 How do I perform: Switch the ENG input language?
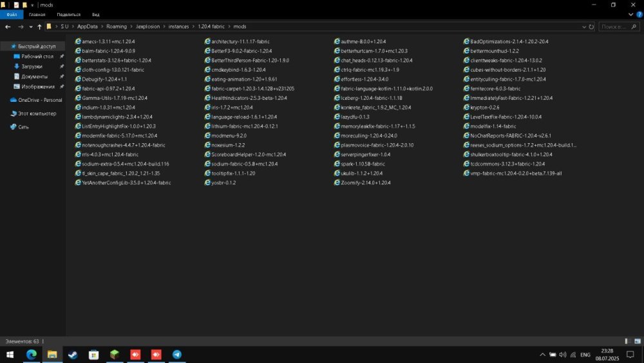585,355
